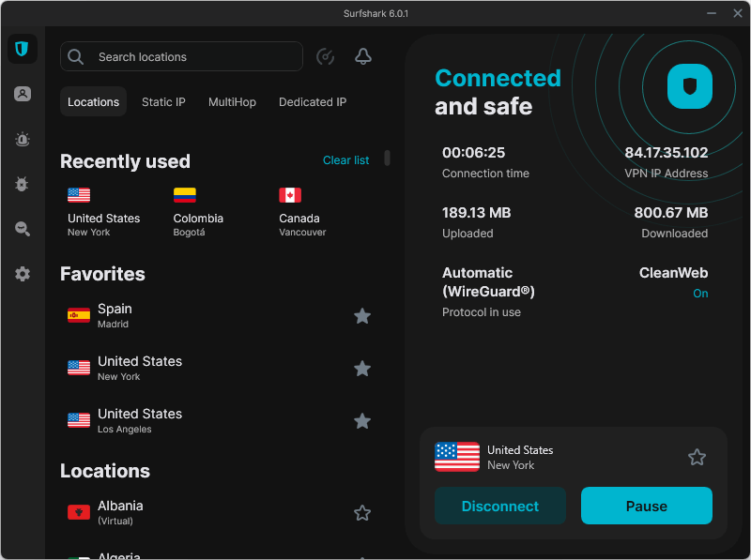The width and height of the screenshot is (751, 560).
Task: Click the locations list scrollbar
Action: 387,158
